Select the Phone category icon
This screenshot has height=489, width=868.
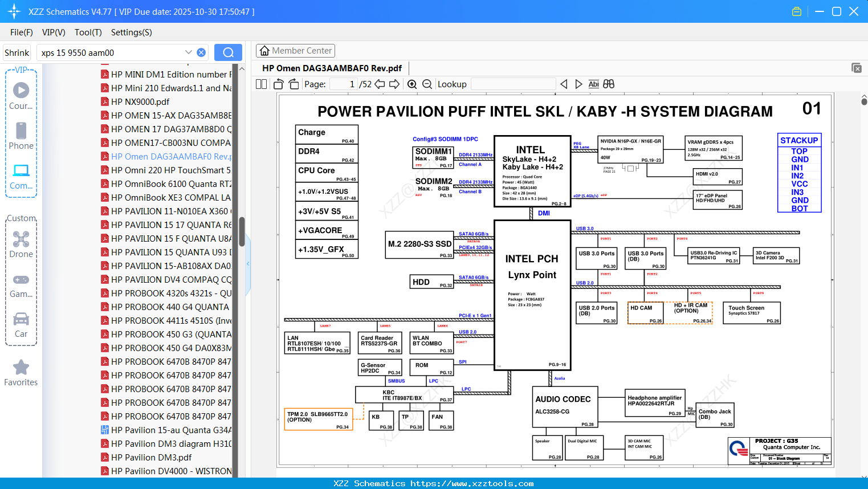[21, 136]
